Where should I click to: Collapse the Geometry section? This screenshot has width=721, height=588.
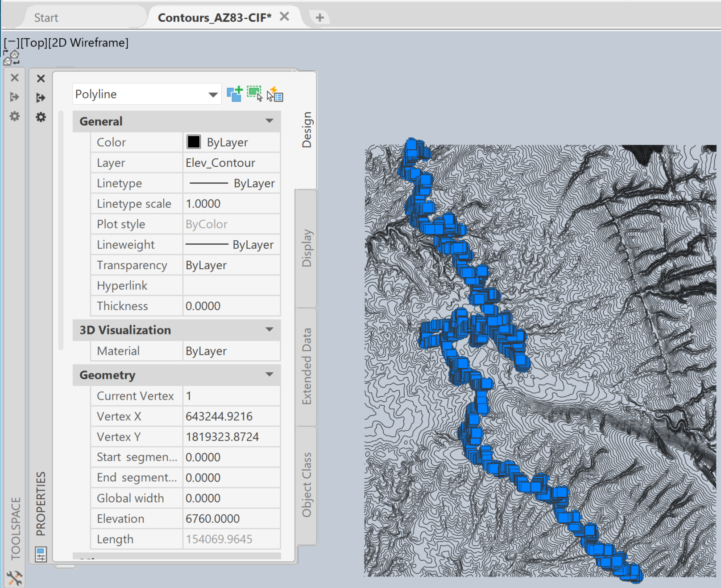click(269, 374)
